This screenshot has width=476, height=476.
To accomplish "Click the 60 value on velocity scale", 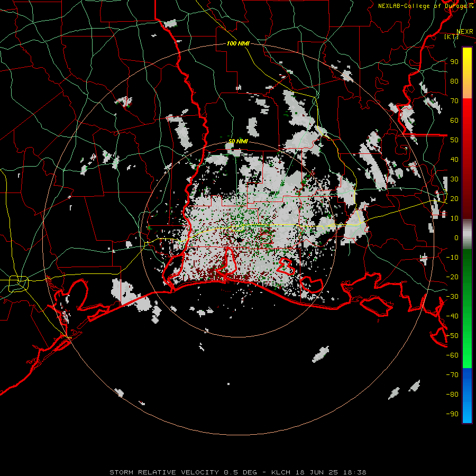I will pos(454,121).
